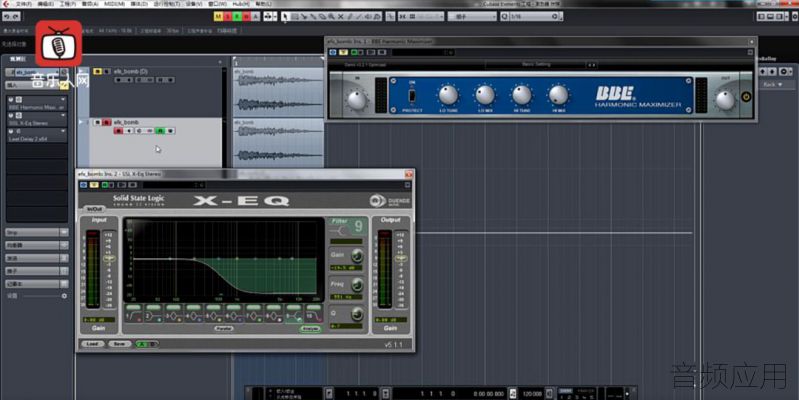Image resolution: width=799 pixels, height=400 pixels.
Task: Select the Range Selection tool
Action: click(x=295, y=16)
